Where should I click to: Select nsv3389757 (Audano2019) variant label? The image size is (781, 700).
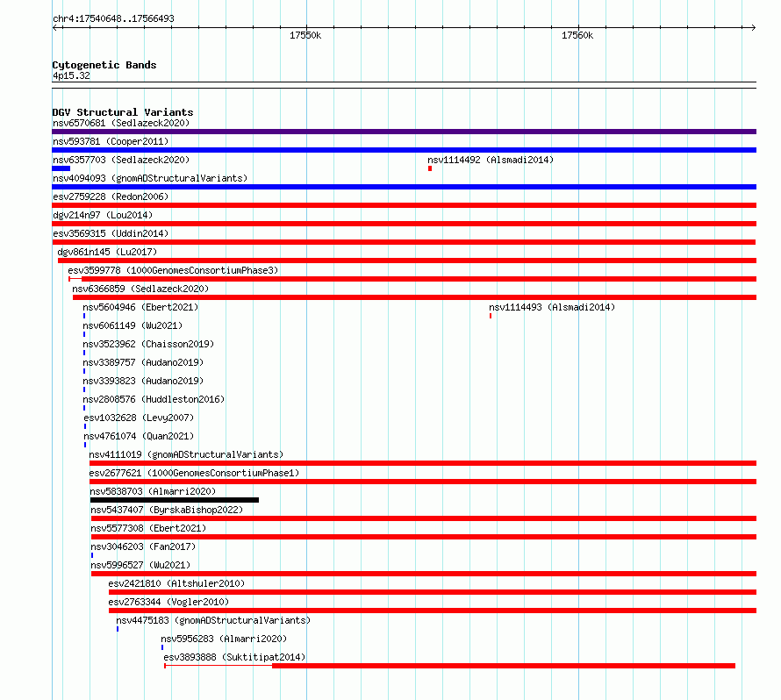[x=143, y=362]
